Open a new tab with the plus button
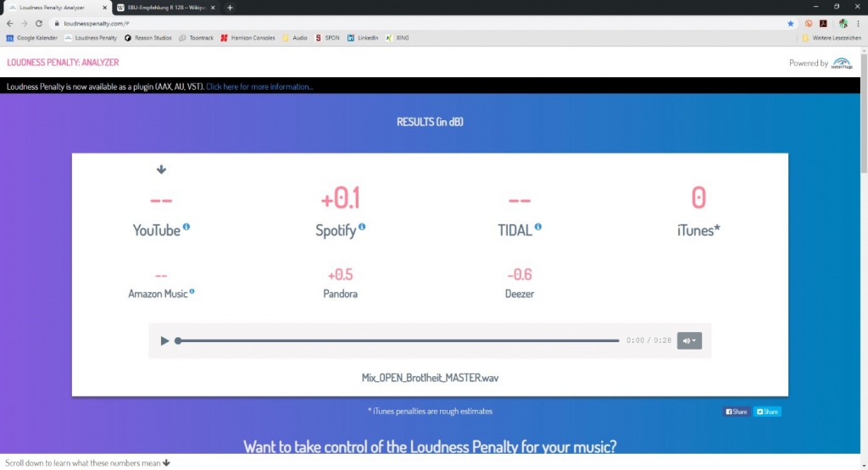 (230, 8)
